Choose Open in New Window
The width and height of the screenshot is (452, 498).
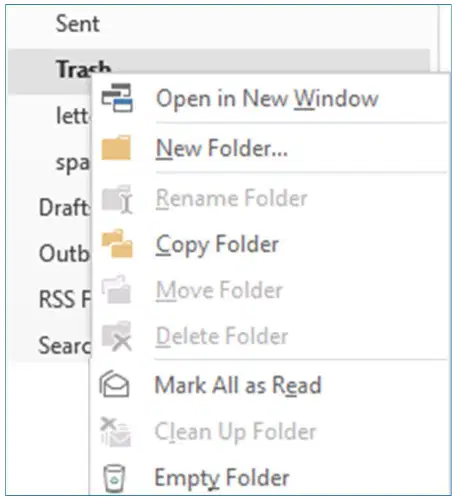[x=267, y=98]
